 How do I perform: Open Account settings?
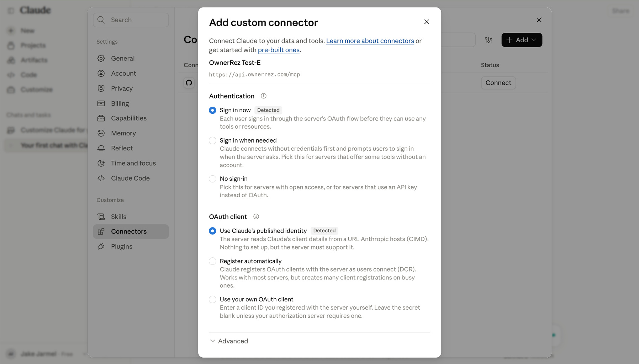[x=131, y=73]
